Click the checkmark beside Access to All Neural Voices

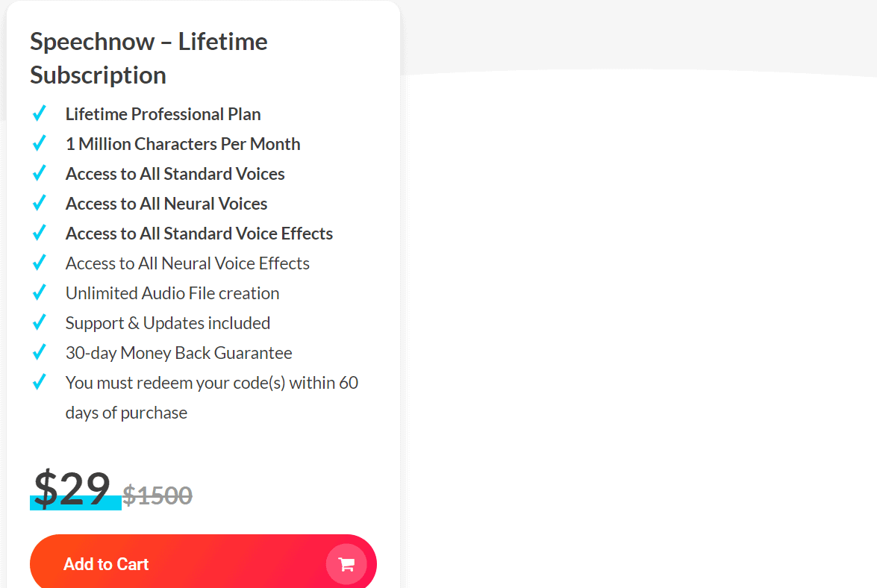pyautogui.click(x=39, y=202)
